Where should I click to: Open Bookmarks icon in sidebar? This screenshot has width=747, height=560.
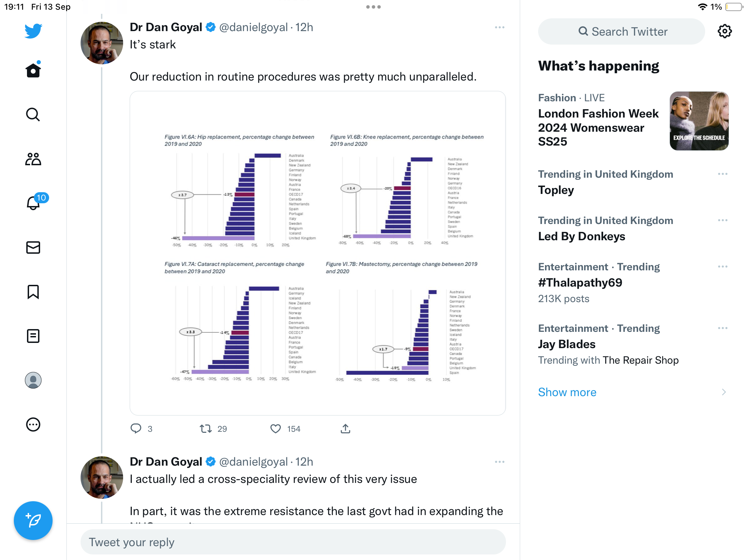click(33, 291)
